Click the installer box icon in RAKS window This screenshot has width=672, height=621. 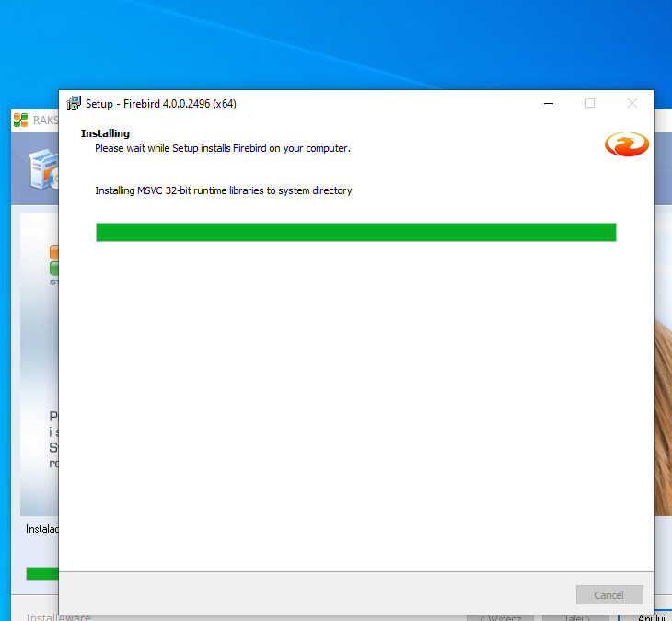(x=43, y=169)
